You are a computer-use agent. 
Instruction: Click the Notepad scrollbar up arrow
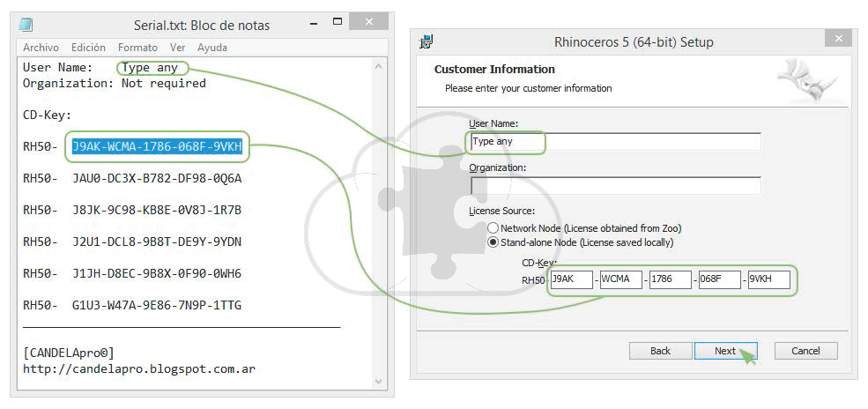[x=379, y=66]
